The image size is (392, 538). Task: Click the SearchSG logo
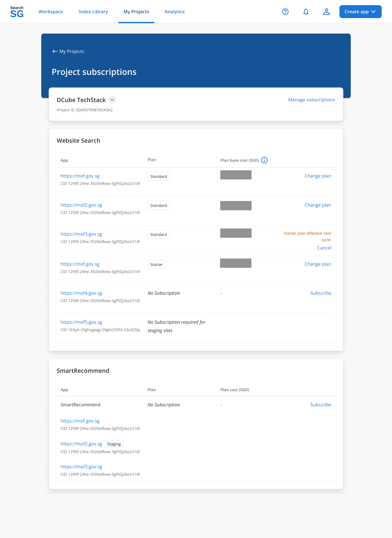(x=17, y=12)
